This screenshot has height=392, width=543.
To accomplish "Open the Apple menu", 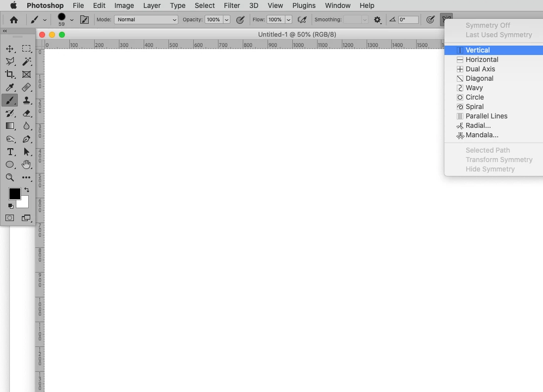I will point(13,5).
